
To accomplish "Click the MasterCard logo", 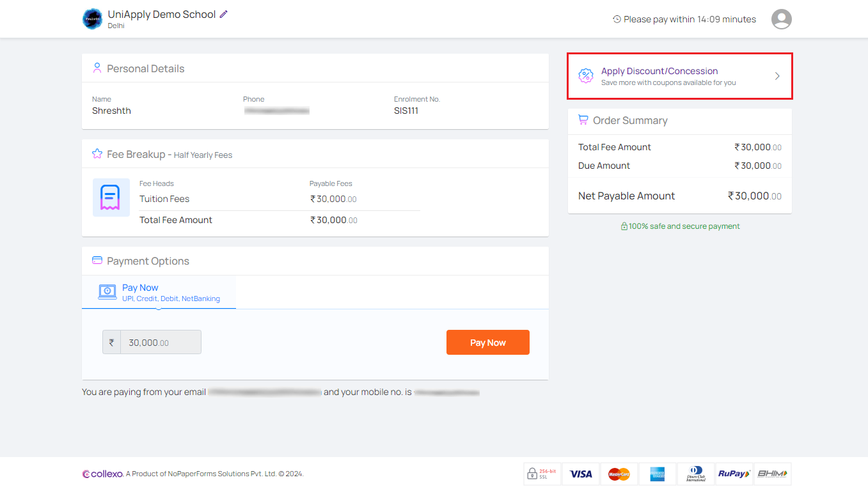I will [619, 474].
